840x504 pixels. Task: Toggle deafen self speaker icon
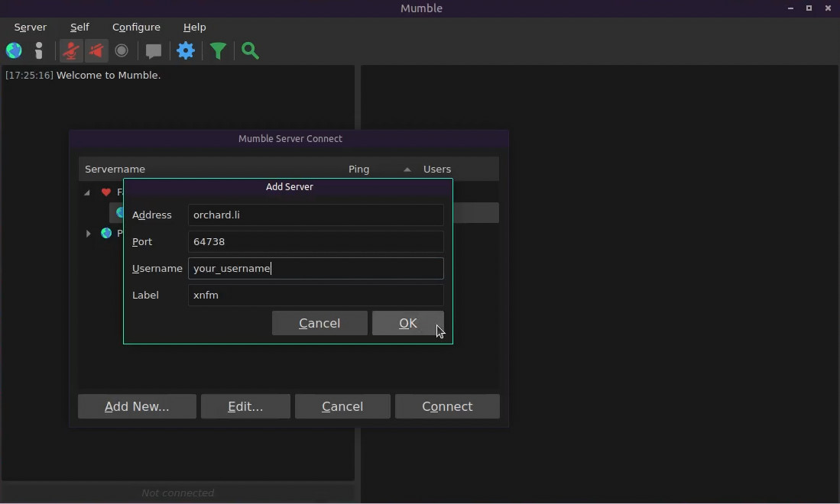point(96,51)
